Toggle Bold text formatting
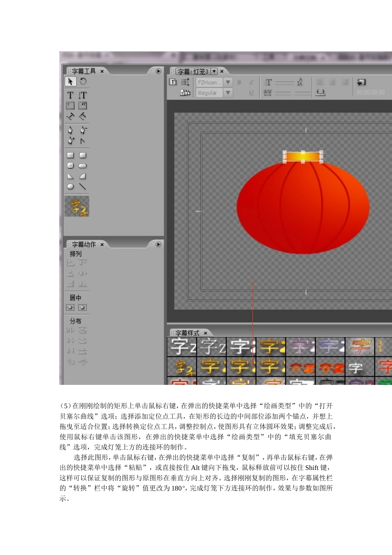This screenshot has height=555, width=392. 239,82
